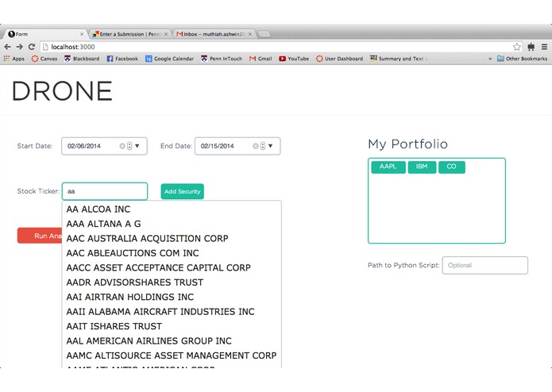
Task: Select IBM in My Portfolio
Action: [422, 167]
